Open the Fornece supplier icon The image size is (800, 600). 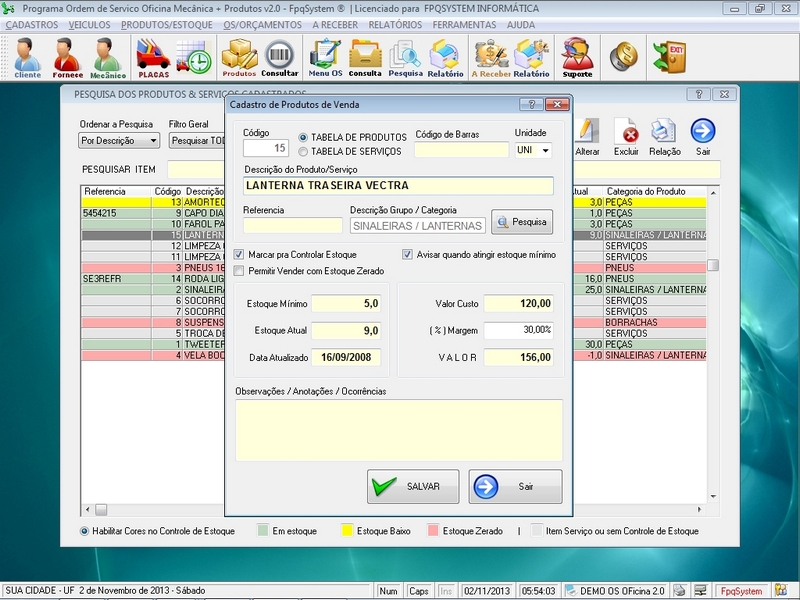[67, 58]
